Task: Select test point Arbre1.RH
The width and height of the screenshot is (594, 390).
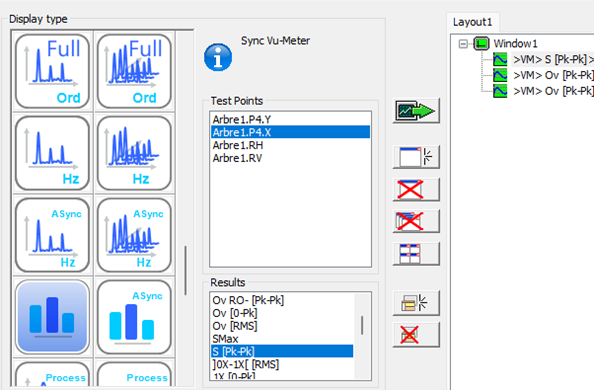Action: point(290,145)
